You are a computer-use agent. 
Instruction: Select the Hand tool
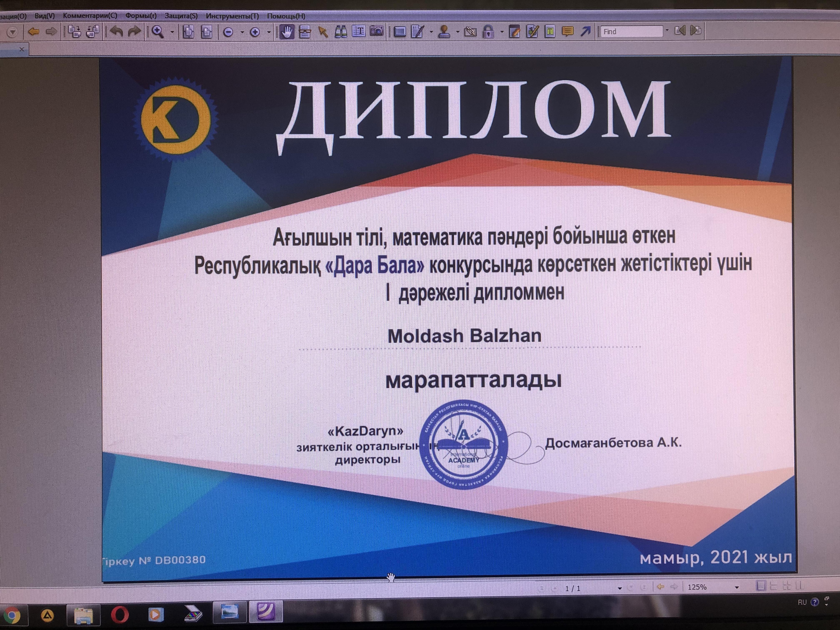click(287, 31)
